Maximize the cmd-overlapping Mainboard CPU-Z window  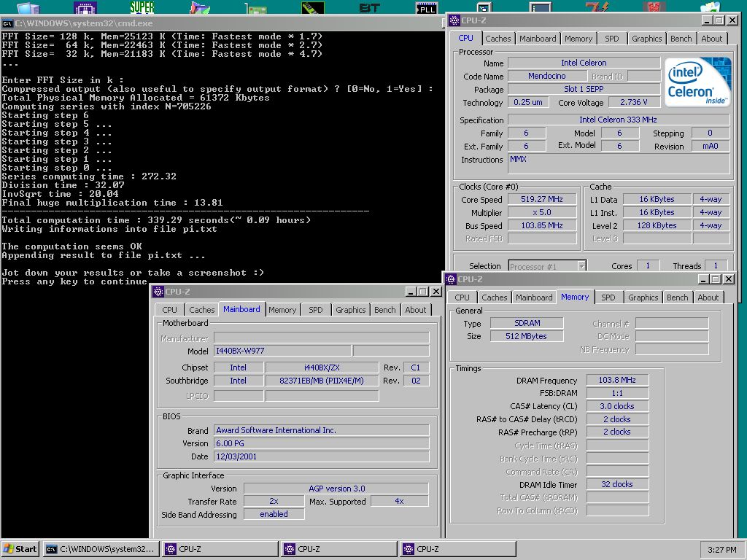click(x=423, y=292)
